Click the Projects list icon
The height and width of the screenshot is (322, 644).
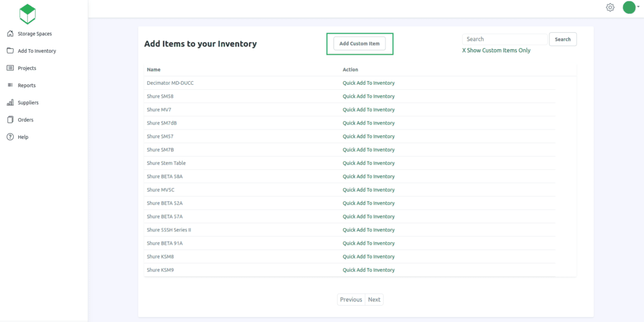point(10,68)
